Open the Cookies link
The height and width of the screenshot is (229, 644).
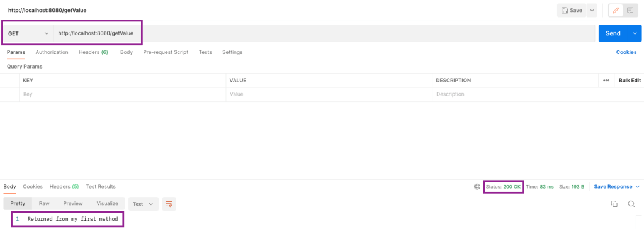pos(626,52)
